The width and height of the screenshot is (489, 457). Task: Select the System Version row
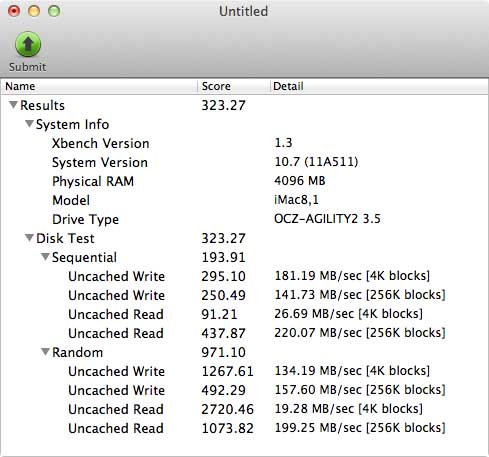coord(244,162)
